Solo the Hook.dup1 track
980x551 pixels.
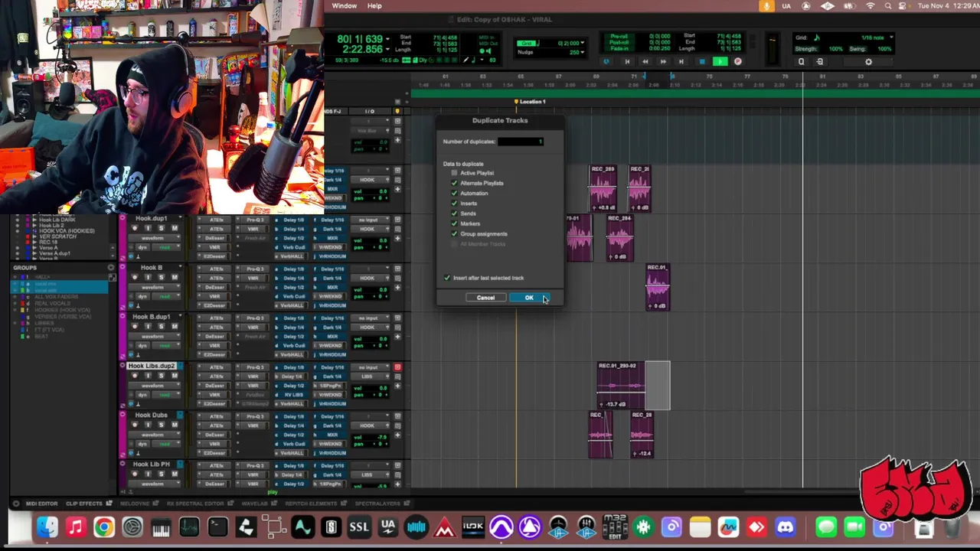(x=161, y=228)
